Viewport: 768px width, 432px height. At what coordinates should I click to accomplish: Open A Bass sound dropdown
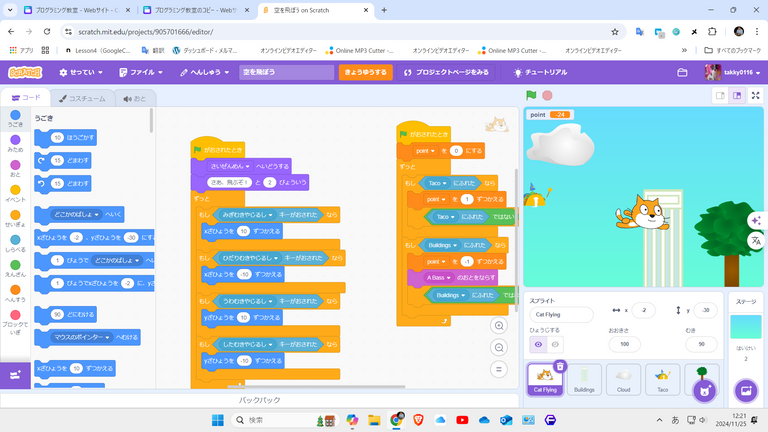pyautogui.click(x=438, y=278)
